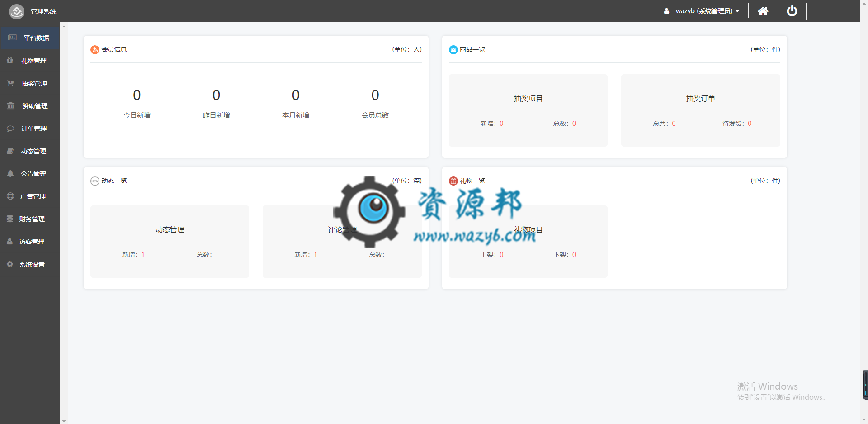Image resolution: width=868 pixels, height=424 pixels.
Task: Open the 抽奖订单 card title
Action: pyautogui.click(x=700, y=99)
